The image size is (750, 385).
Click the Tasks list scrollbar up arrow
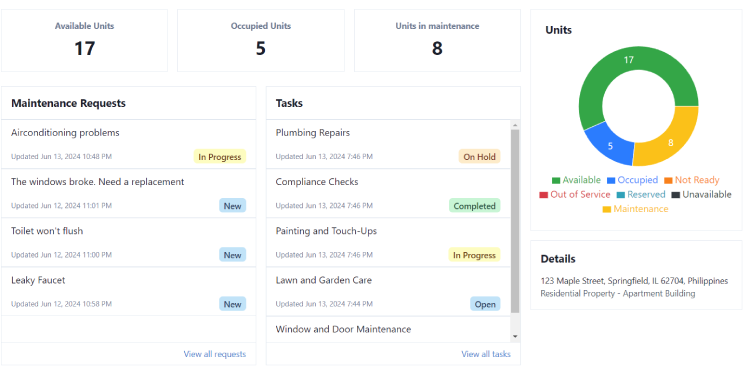[515, 125]
